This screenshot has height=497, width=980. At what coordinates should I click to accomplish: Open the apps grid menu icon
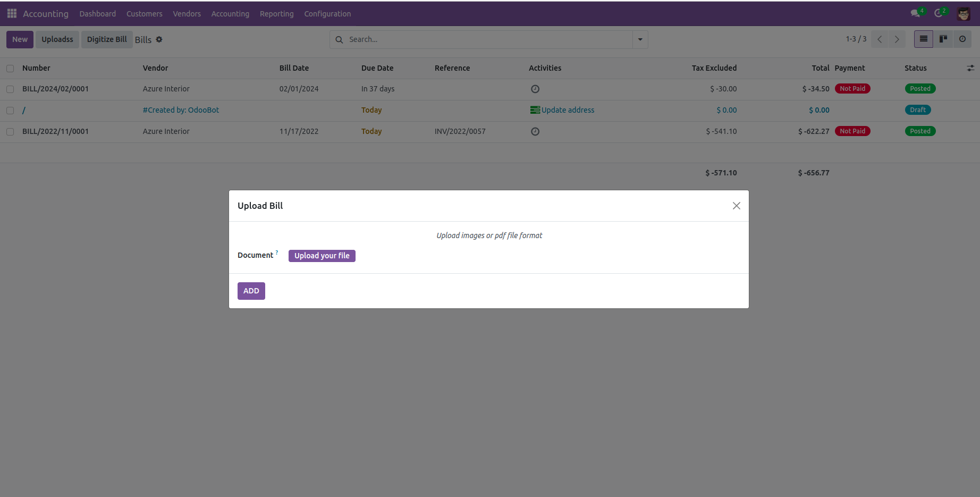tap(12, 13)
